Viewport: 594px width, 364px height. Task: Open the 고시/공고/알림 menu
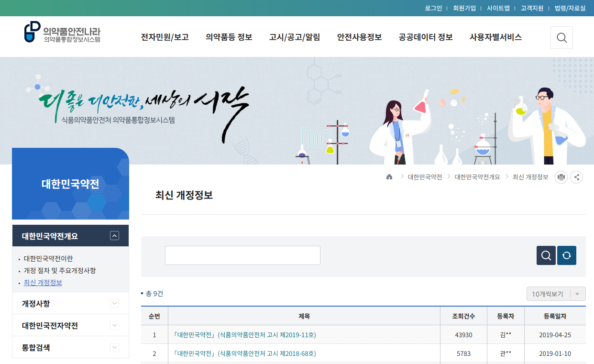[295, 37]
